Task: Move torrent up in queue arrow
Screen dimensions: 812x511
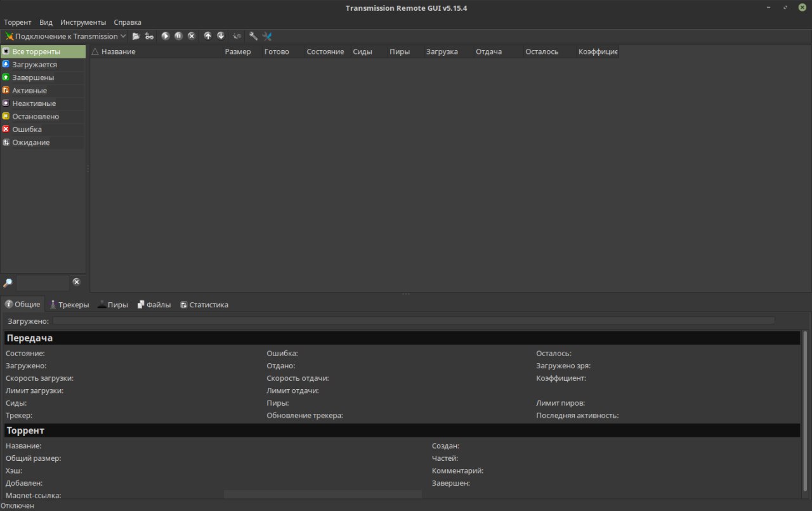Action: pos(207,36)
